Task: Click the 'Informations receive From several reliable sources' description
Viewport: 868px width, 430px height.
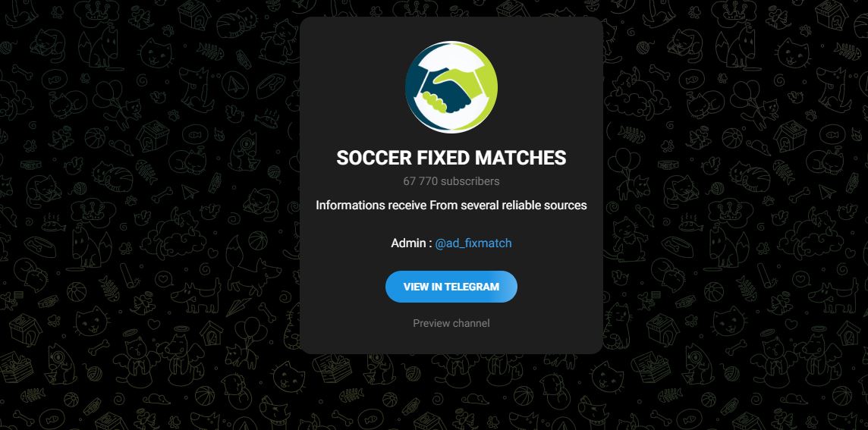Action: (x=451, y=206)
